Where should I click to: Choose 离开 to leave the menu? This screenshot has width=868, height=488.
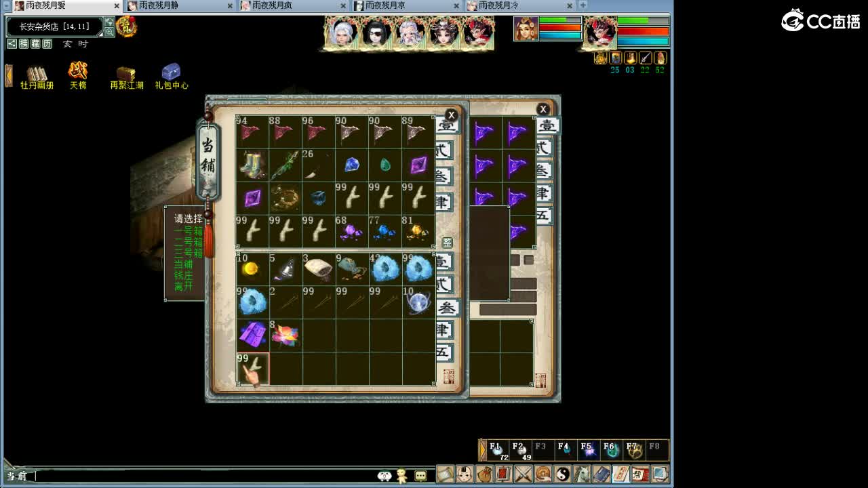(x=183, y=287)
